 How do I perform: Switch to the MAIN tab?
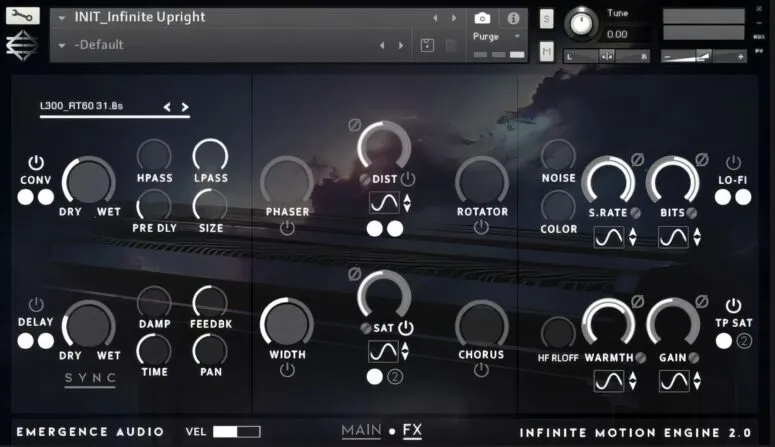pos(361,431)
